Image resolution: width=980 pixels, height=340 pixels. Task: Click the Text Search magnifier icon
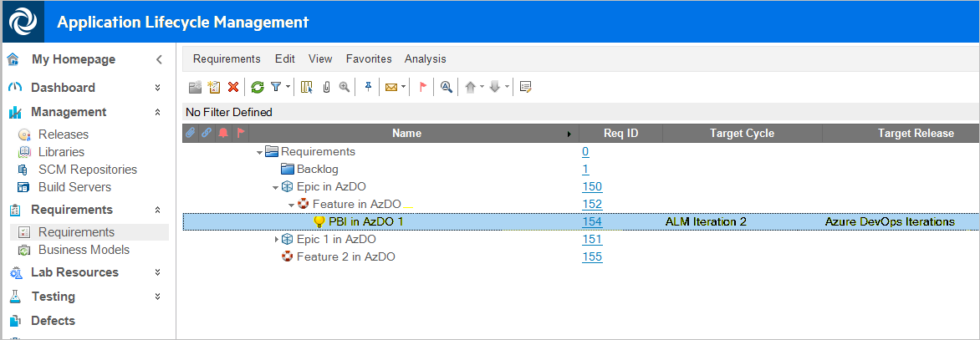point(446,88)
